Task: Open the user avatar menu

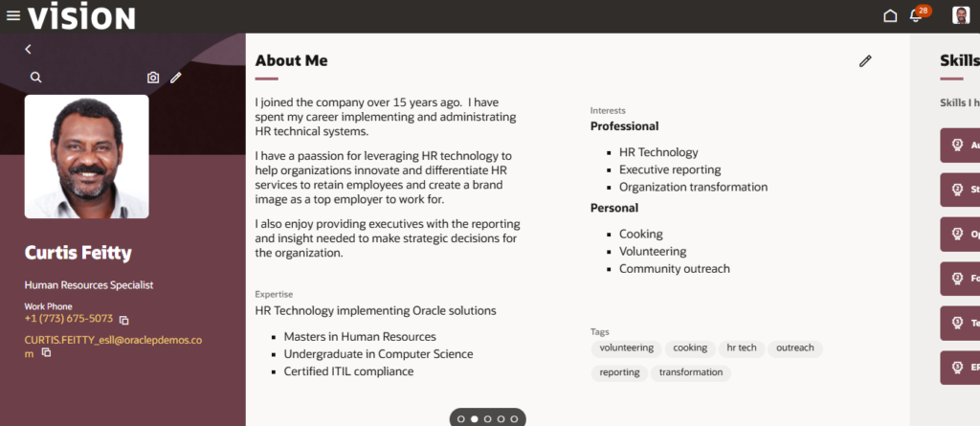Action: click(x=961, y=15)
